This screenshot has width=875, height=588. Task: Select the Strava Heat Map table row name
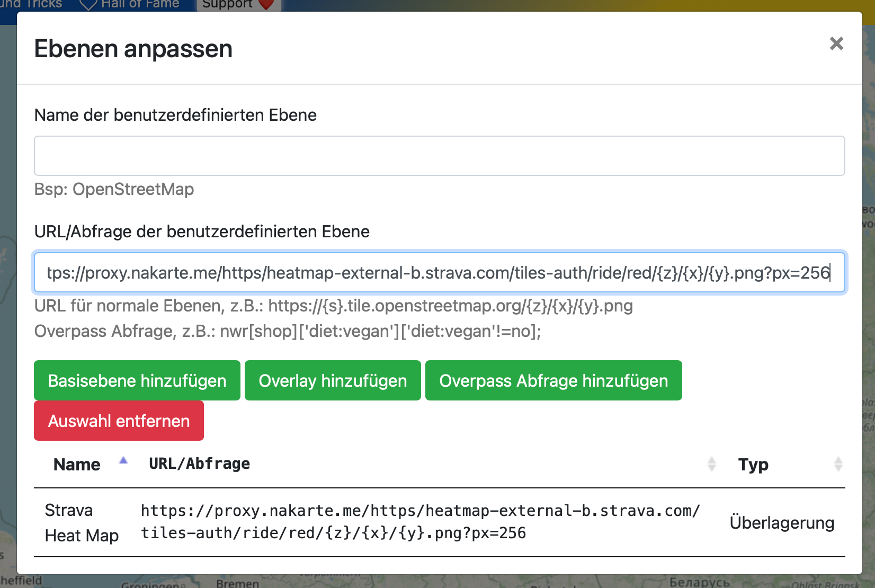click(x=82, y=523)
